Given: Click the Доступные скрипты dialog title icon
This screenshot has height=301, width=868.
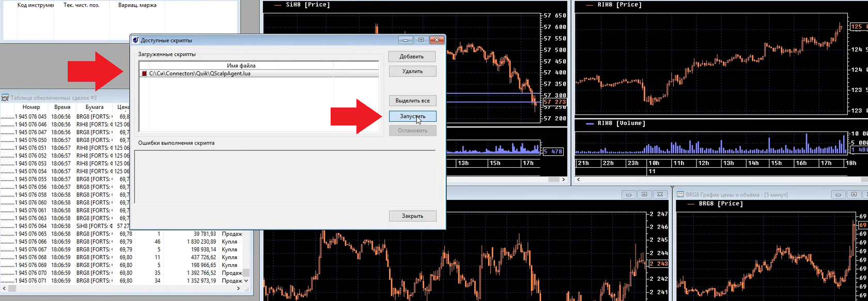Looking at the screenshot, I should pos(136,40).
